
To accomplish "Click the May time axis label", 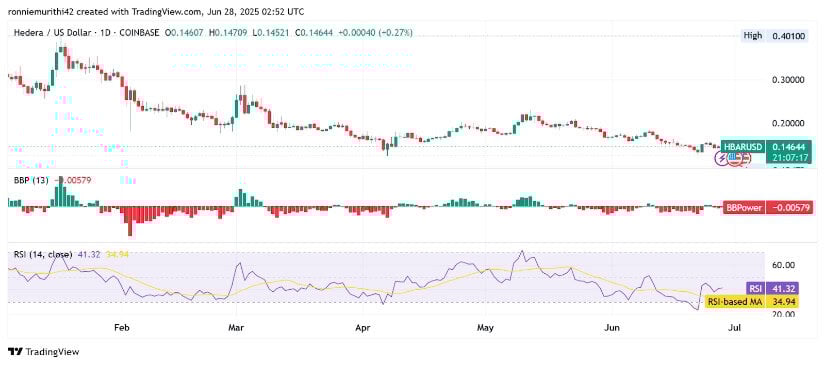I will click(x=486, y=328).
